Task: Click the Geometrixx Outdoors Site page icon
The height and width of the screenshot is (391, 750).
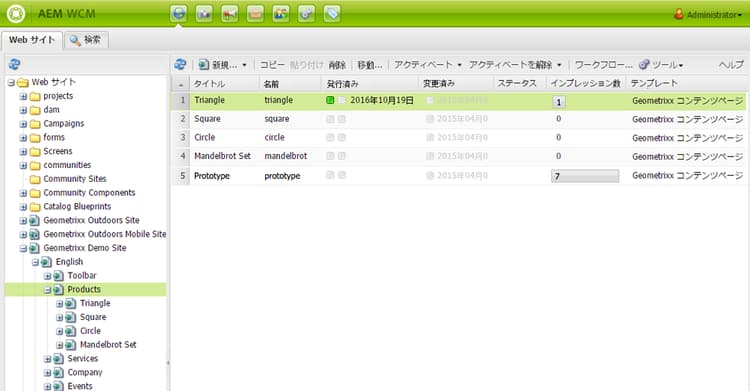Action: tap(34, 221)
